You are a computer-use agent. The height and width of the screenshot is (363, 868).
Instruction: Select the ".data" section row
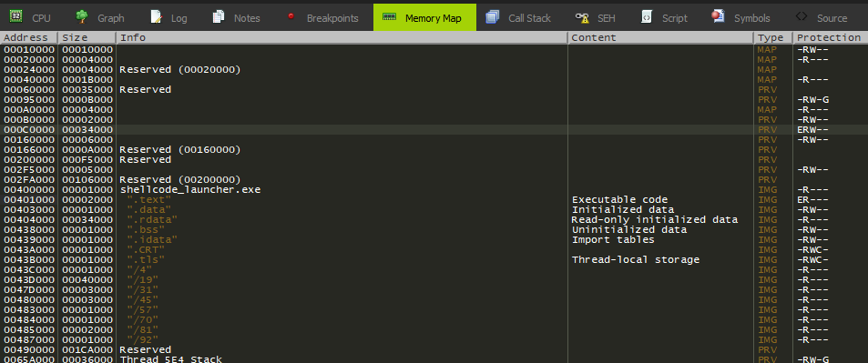click(434, 210)
